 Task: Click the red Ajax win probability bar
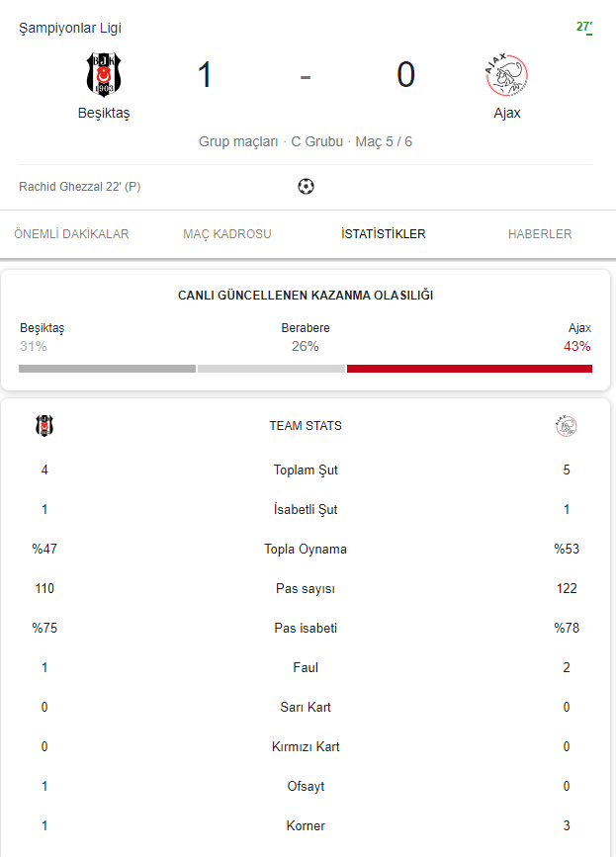point(469,369)
